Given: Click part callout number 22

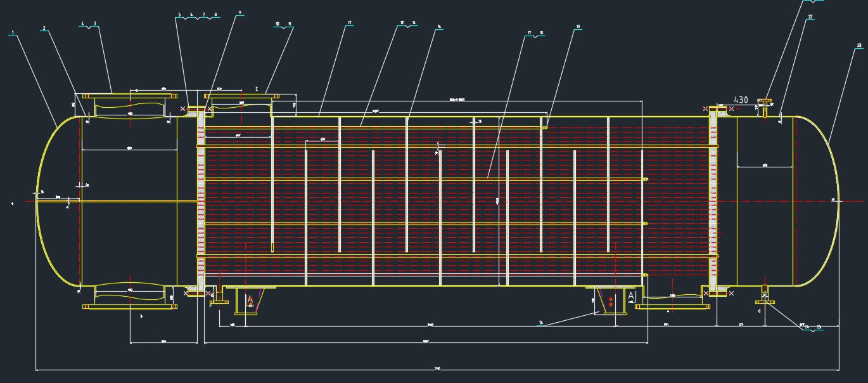Looking at the screenshot, I should coord(810,17).
